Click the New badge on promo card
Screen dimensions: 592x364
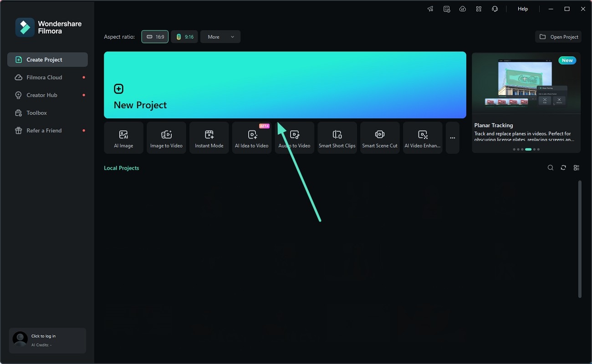pos(567,61)
